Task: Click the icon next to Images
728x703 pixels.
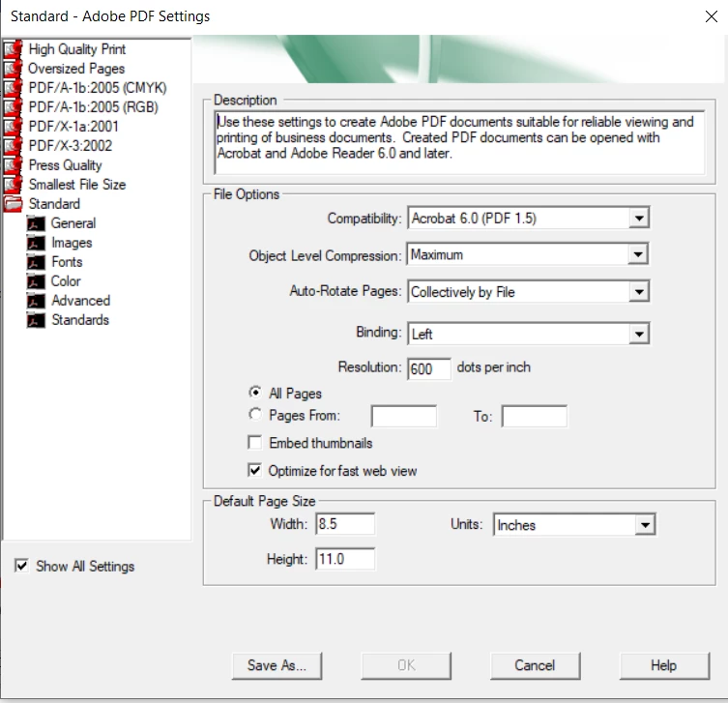Action: [36, 243]
